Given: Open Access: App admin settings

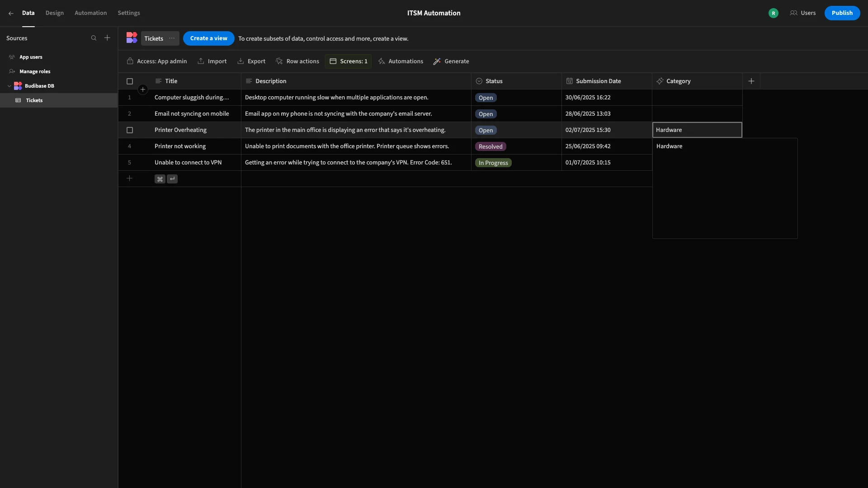Looking at the screenshot, I should (x=157, y=61).
